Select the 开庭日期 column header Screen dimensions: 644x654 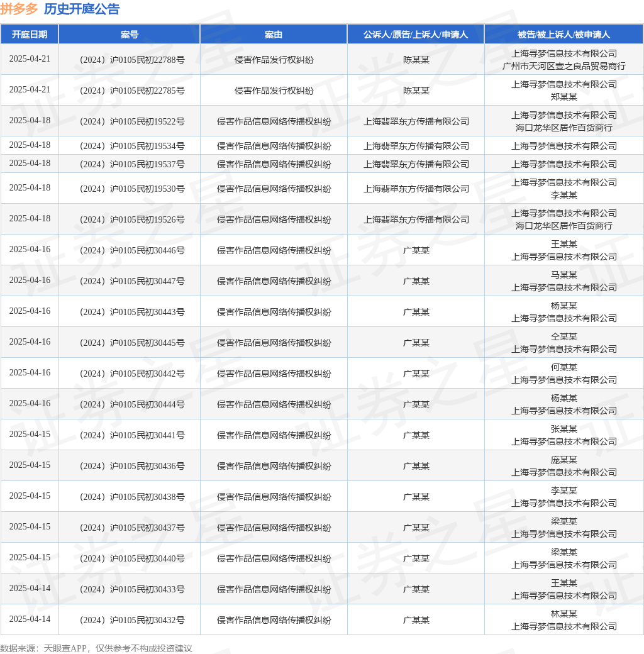pyautogui.click(x=30, y=35)
